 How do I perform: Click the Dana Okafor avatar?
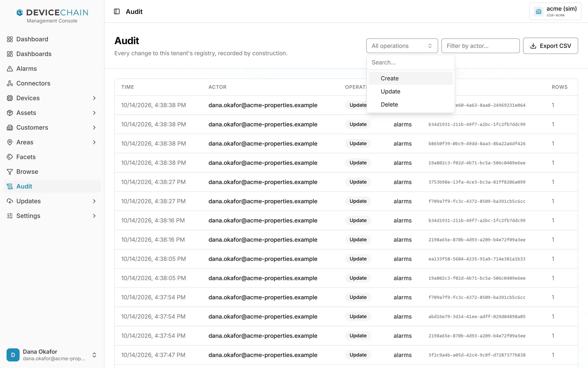[x=13, y=355]
